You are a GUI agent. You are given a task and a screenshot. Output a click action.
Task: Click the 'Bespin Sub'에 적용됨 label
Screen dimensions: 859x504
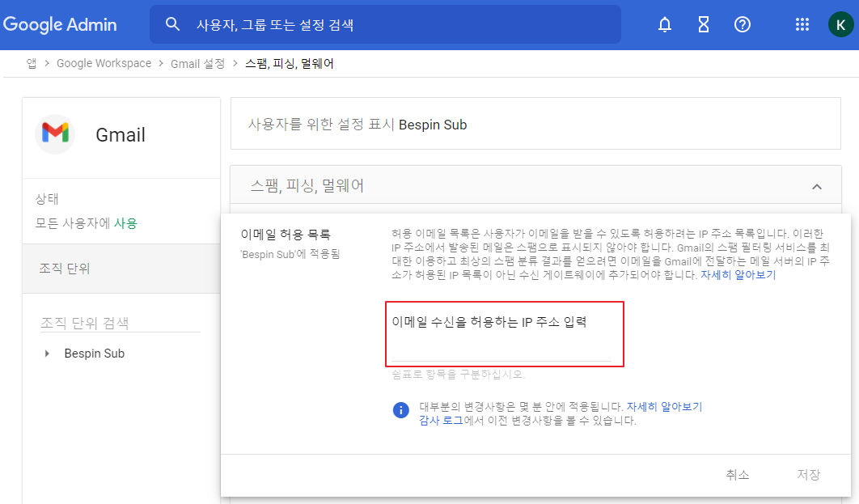(x=290, y=254)
